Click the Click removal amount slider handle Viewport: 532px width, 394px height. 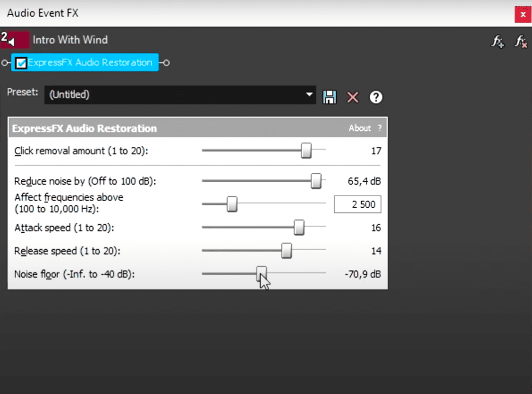point(306,150)
